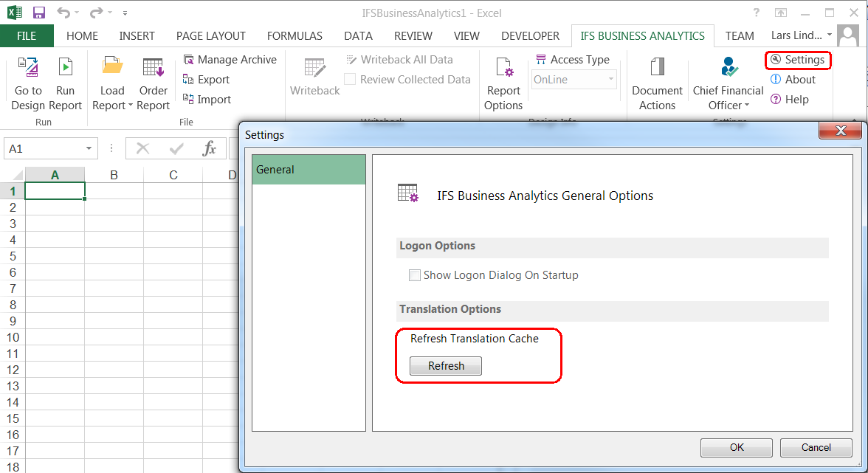Expand the OnLine access type dropdown
The height and width of the screenshot is (473, 868).
pyautogui.click(x=610, y=80)
